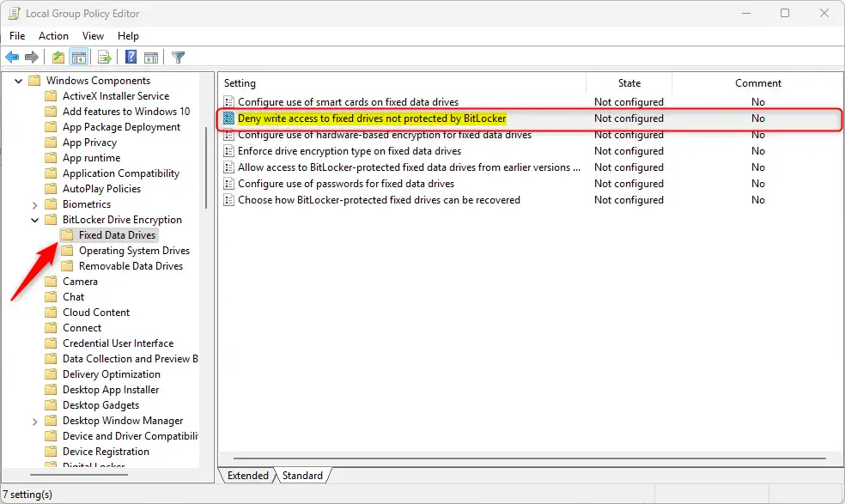Image resolution: width=845 pixels, height=504 pixels.
Task: Click the tree pane vertical scrollbar
Action: (206, 167)
